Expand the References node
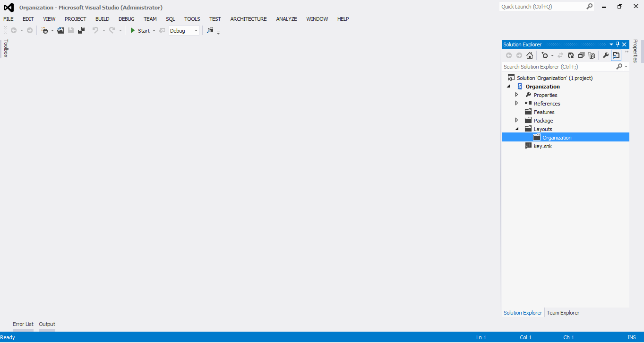Screen dimensions: 644x343 [x=516, y=103]
